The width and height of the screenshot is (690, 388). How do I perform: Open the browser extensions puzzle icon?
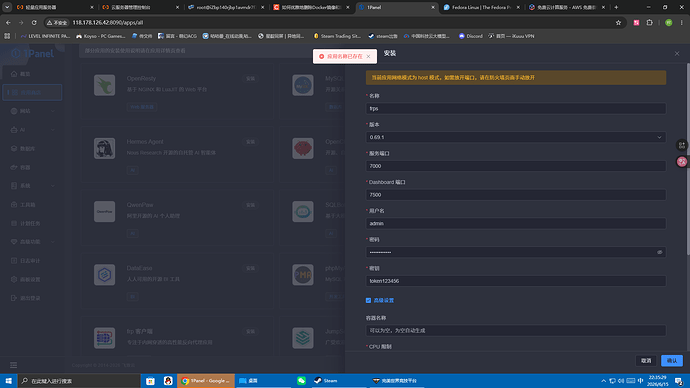click(650, 22)
